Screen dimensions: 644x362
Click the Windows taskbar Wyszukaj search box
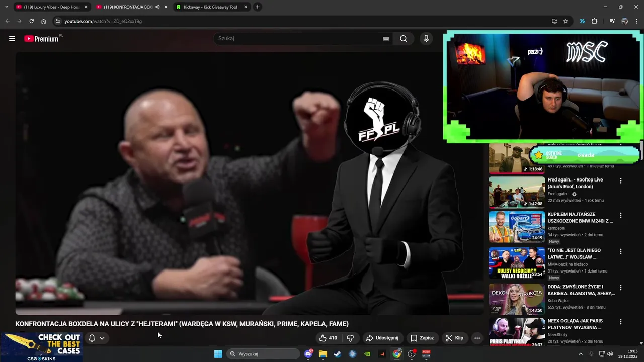[x=263, y=354]
